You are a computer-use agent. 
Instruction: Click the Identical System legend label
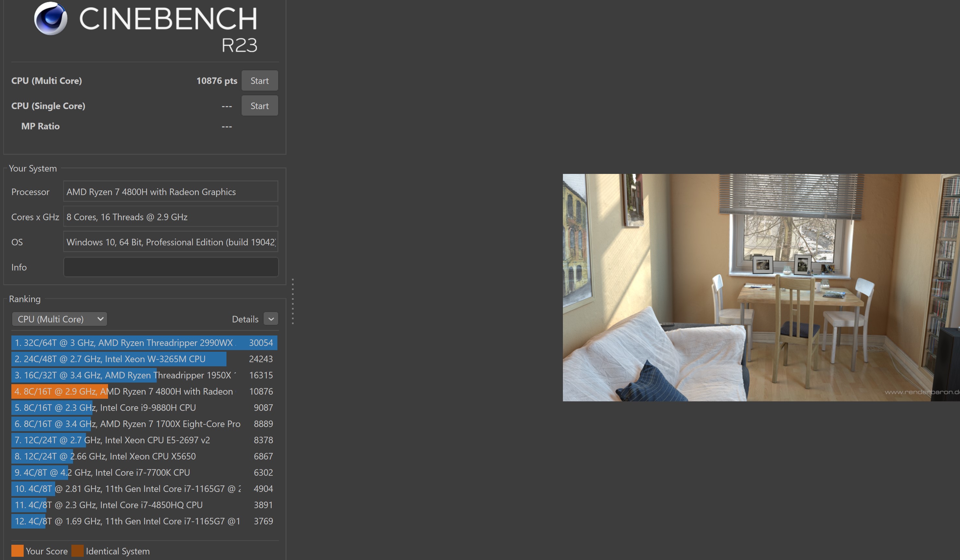click(x=118, y=551)
